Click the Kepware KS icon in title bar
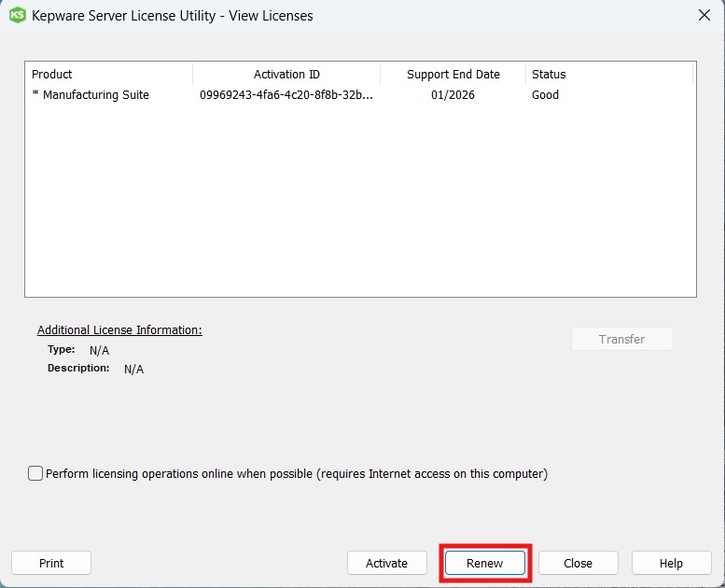 point(17,15)
